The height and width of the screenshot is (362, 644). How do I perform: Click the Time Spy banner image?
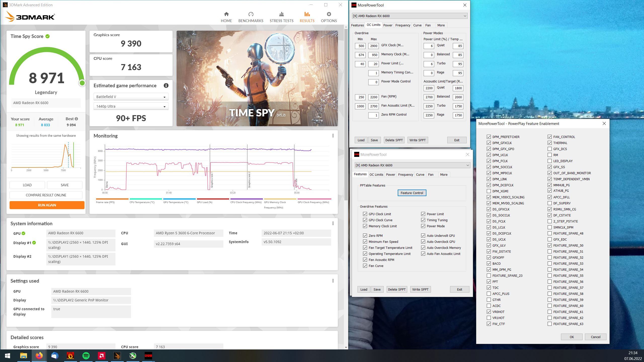click(x=257, y=78)
